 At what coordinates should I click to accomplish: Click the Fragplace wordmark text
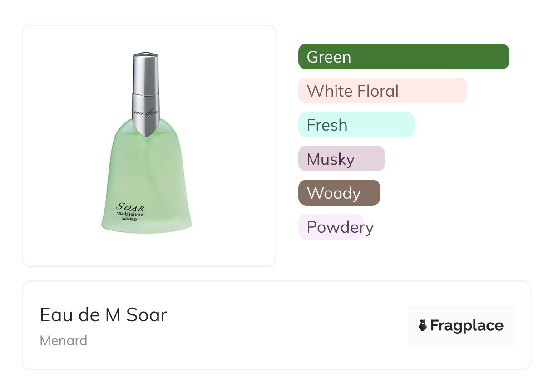(467, 325)
